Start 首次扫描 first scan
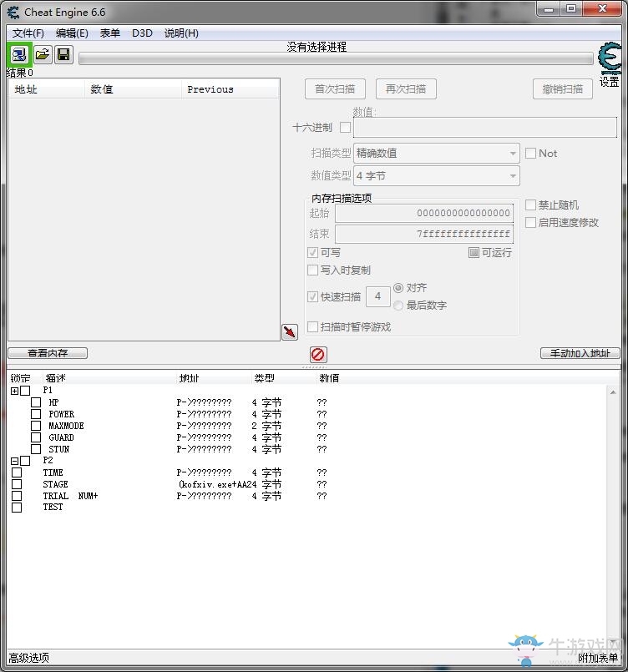Screen dimensions: 628x672 (335, 88)
